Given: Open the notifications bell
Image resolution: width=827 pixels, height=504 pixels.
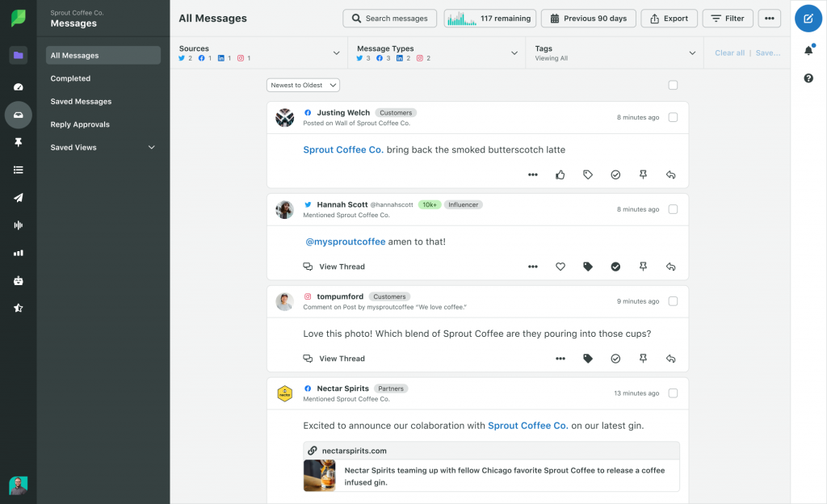Looking at the screenshot, I should (x=808, y=50).
